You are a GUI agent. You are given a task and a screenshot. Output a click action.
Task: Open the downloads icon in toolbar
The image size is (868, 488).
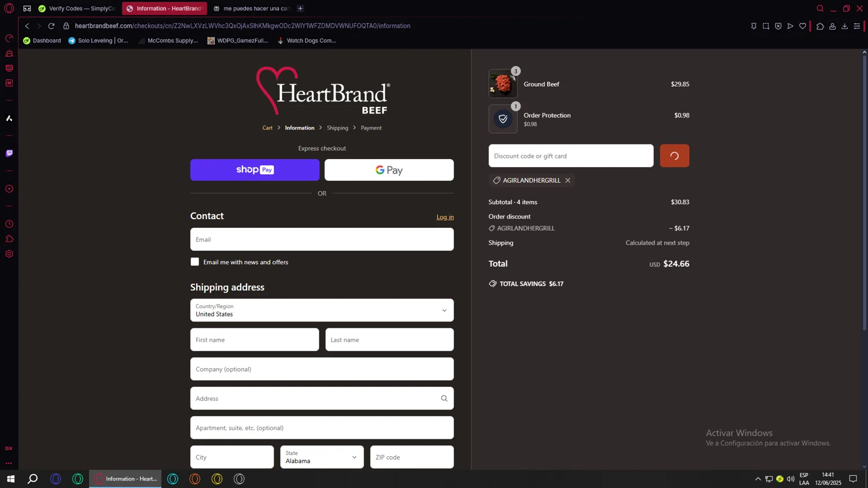tap(845, 26)
